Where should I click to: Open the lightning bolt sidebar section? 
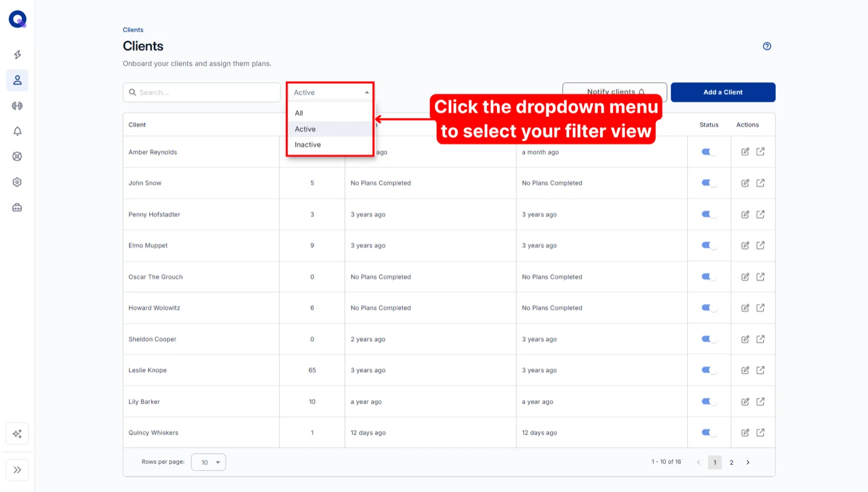17,55
